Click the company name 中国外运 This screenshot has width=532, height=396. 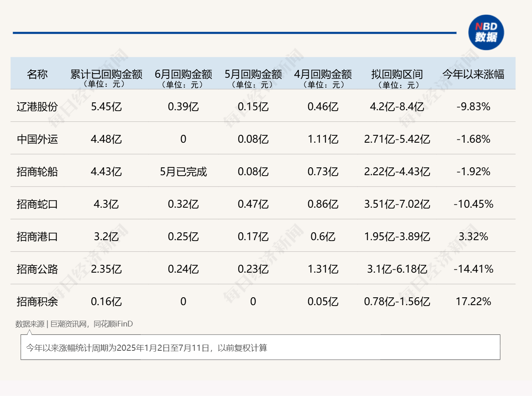[x=37, y=139]
